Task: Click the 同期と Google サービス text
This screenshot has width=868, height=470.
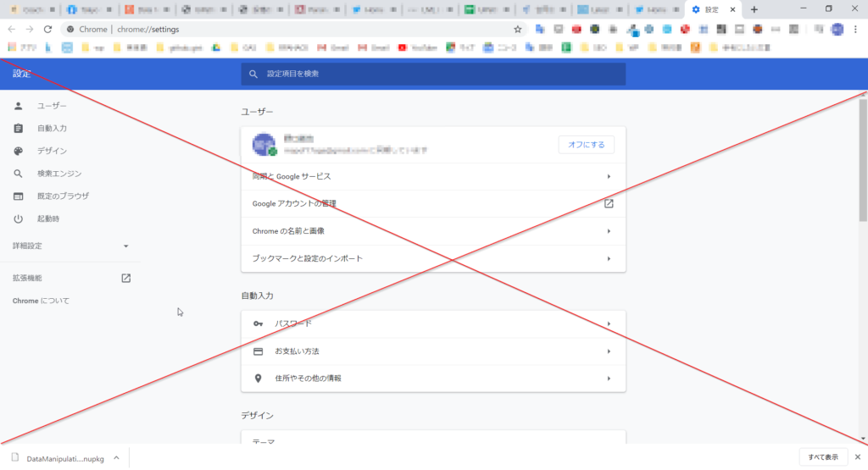Action: (292, 176)
